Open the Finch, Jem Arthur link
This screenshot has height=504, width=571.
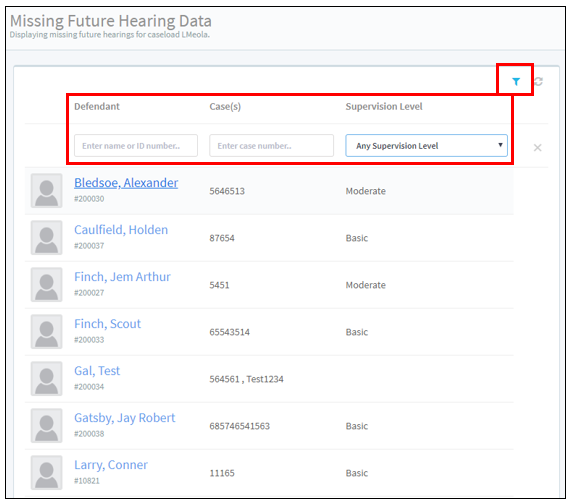122,277
